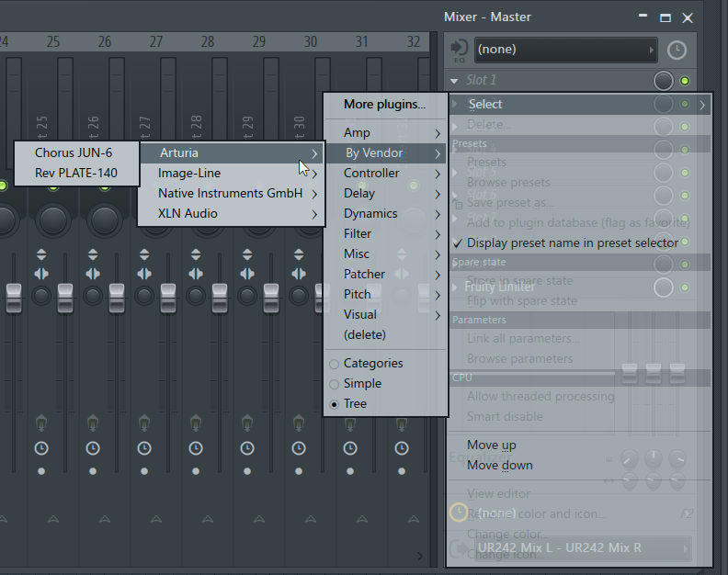Adjust the Slot 1 mix level knob
Viewport: 728px width, 575px height.
(663, 81)
